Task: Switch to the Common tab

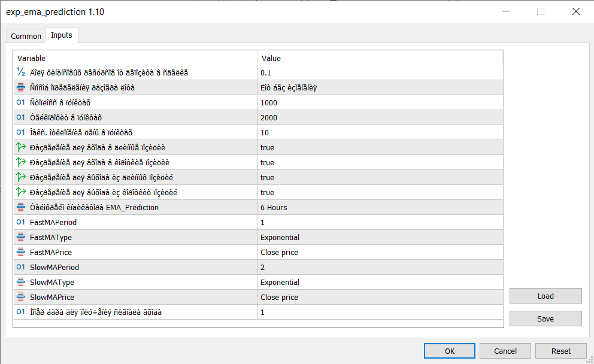Action: [26, 36]
